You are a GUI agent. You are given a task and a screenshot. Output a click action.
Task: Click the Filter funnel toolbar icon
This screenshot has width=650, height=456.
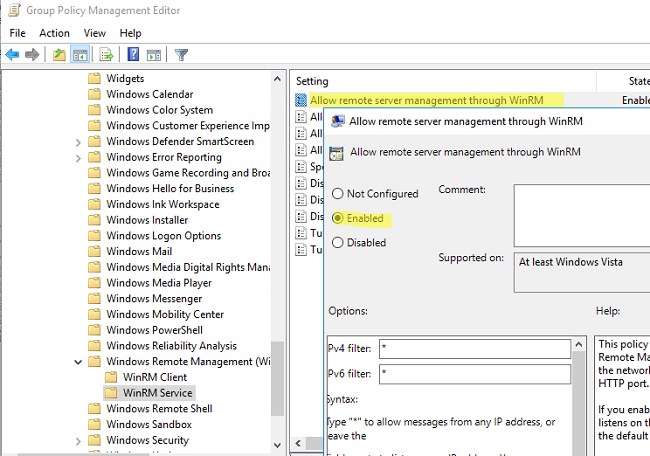[181, 55]
